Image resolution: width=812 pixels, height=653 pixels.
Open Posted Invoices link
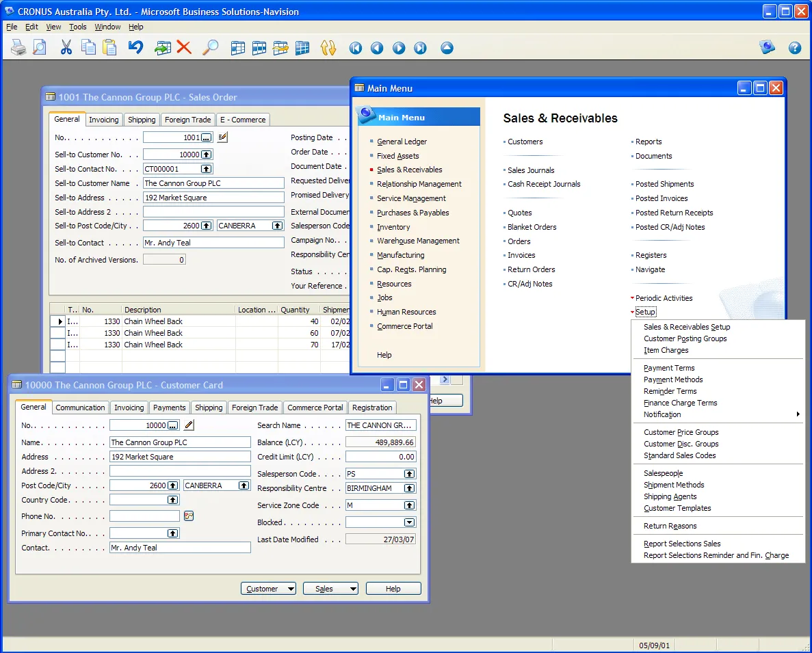662,199
